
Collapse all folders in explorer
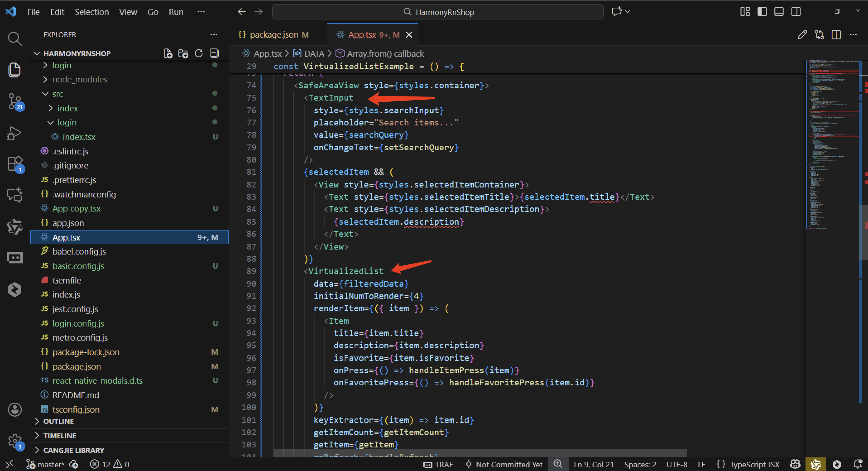214,53
